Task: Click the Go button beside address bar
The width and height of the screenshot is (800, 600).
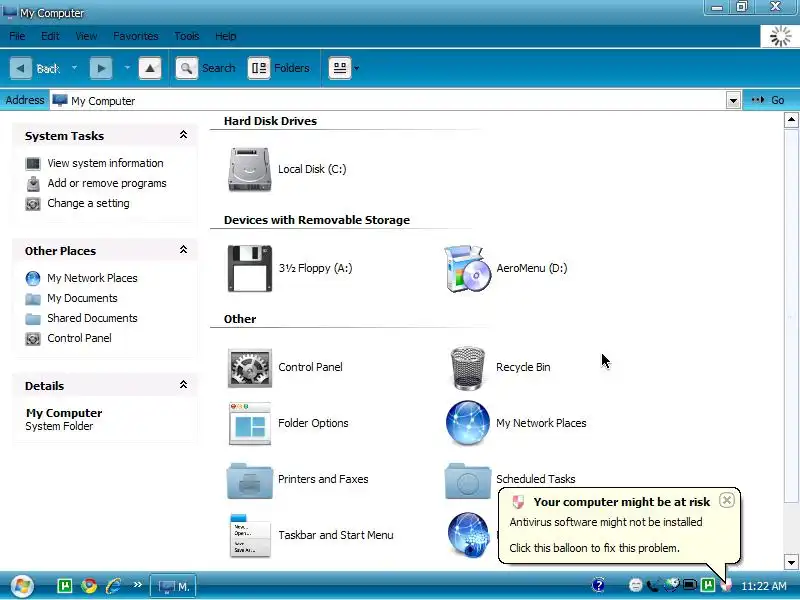Action: [x=768, y=100]
